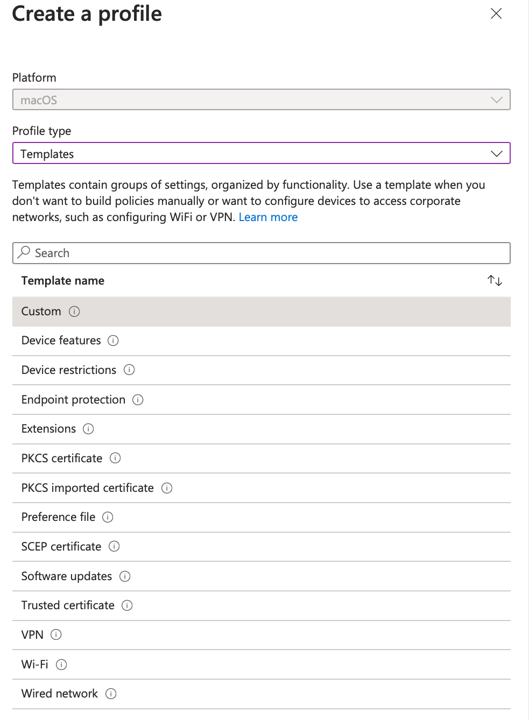Pick the Extensions template

261,429
